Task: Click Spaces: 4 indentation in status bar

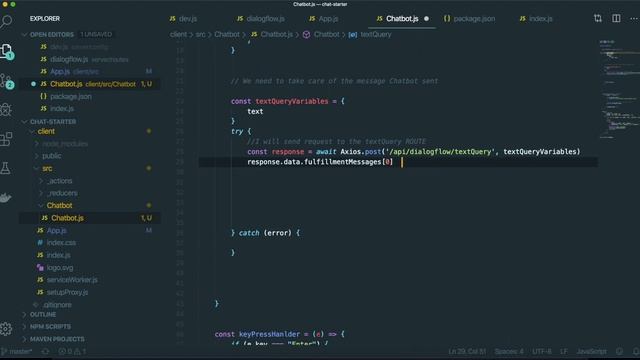Action: 509,351
